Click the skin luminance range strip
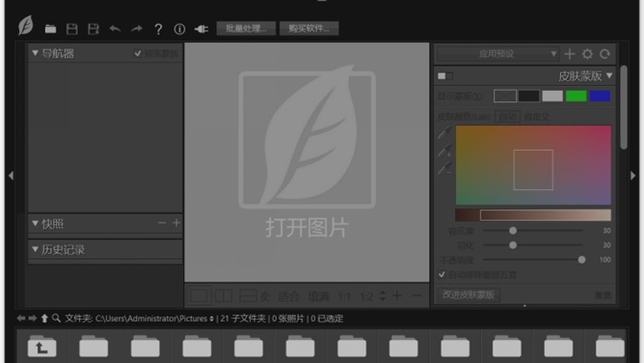644x363 pixels. click(533, 215)
